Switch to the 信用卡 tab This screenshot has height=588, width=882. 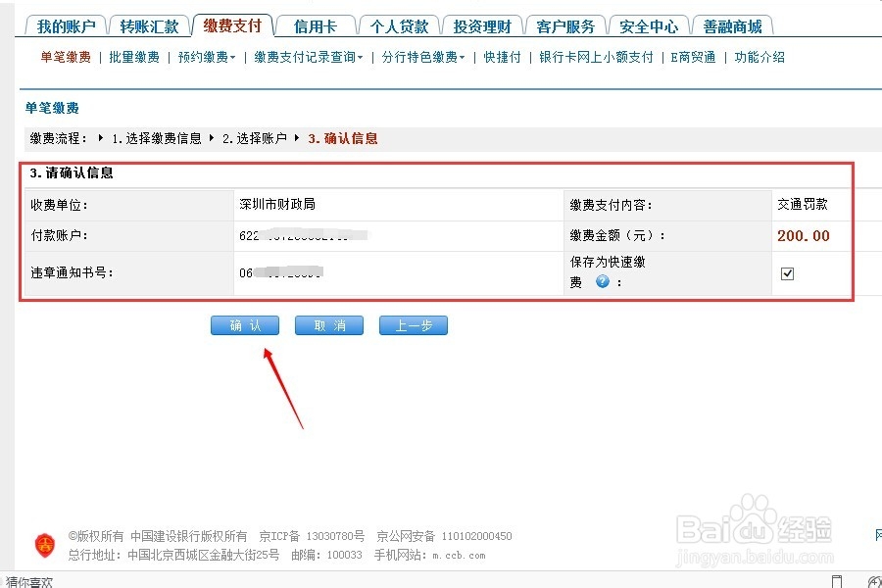(x=316, y=26)
